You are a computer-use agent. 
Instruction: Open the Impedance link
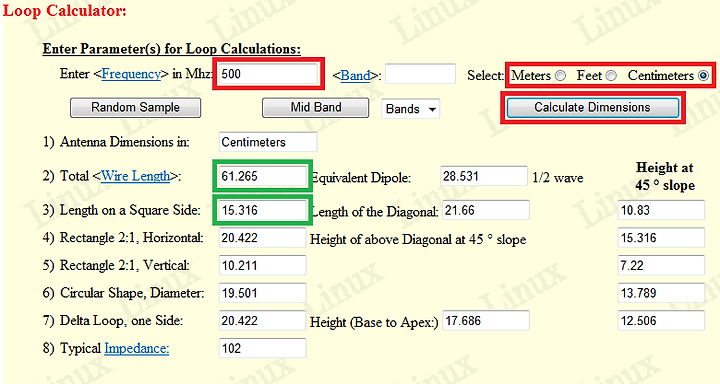136,349
